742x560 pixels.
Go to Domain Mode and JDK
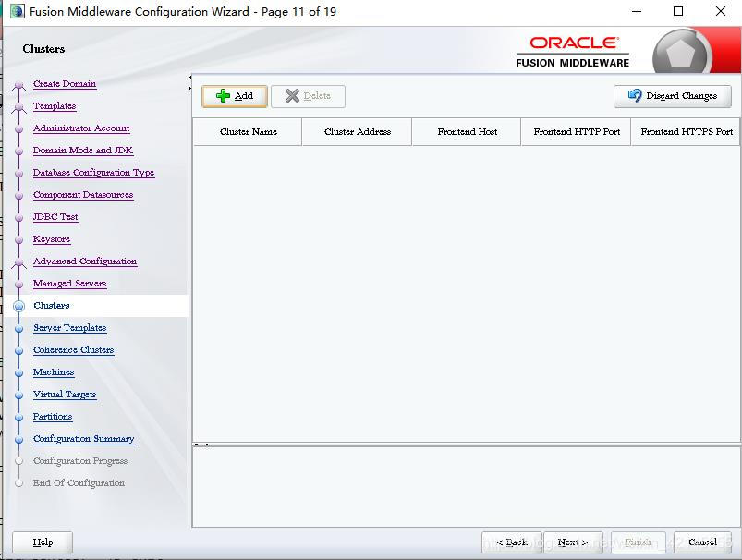coord(83,151)
